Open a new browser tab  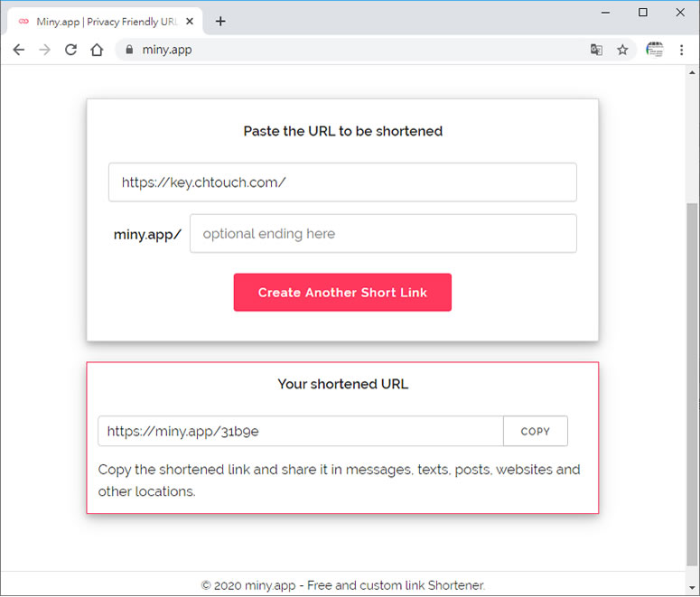220,22
